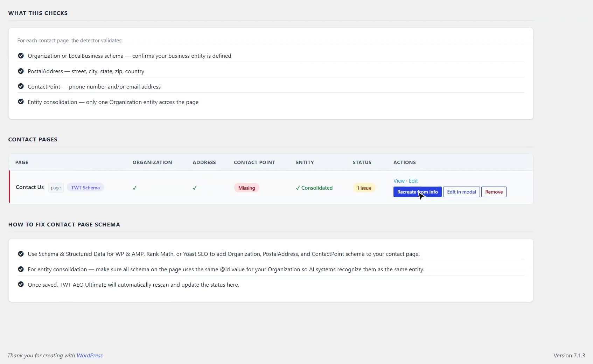Click the Address column green checkmark
This screenshot has width=593, height=364.
195,188
